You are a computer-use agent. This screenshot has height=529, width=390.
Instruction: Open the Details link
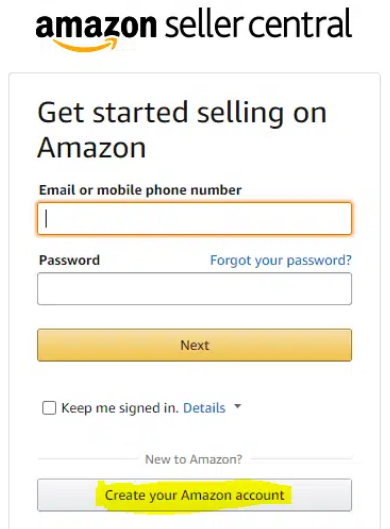(204, 408)
